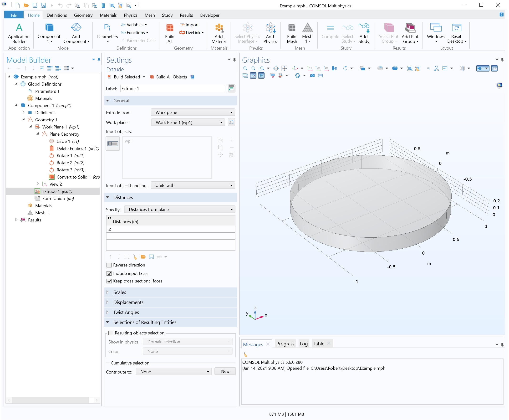The height and width of the screenshot is (420, 509).
Task: Switch to the XY view
Action: (310, 68)
